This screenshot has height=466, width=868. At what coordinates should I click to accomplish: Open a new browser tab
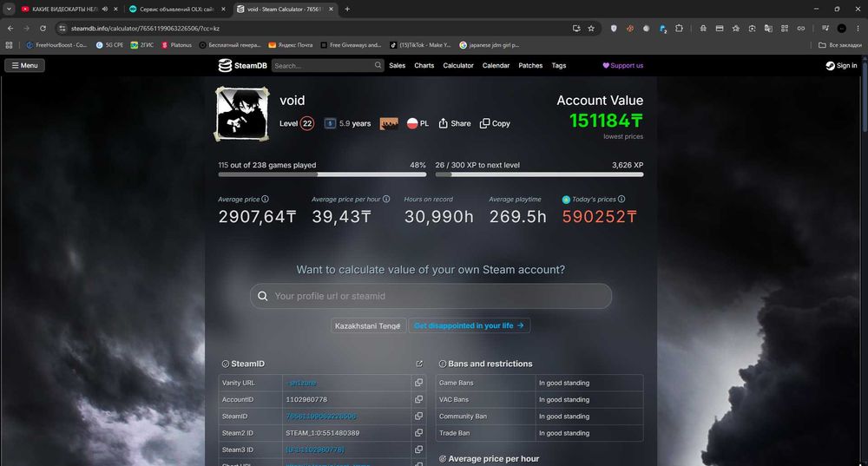[x=347, y=9]
